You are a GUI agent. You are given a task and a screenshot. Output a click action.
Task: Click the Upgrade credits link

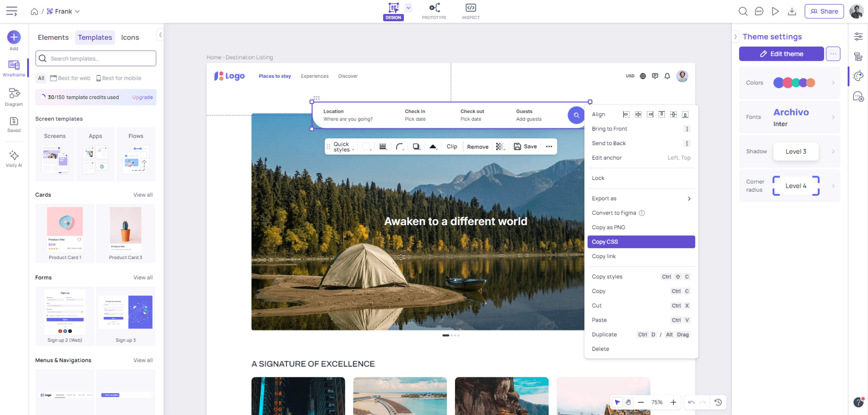[142, 97]
